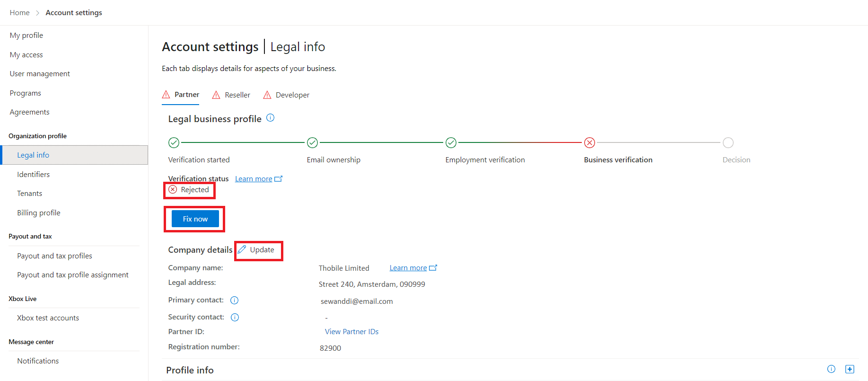The width and height of the screenshot is (868, 381).
Task: Click the Verification started checkmark icon
Action: click(174, 142)
